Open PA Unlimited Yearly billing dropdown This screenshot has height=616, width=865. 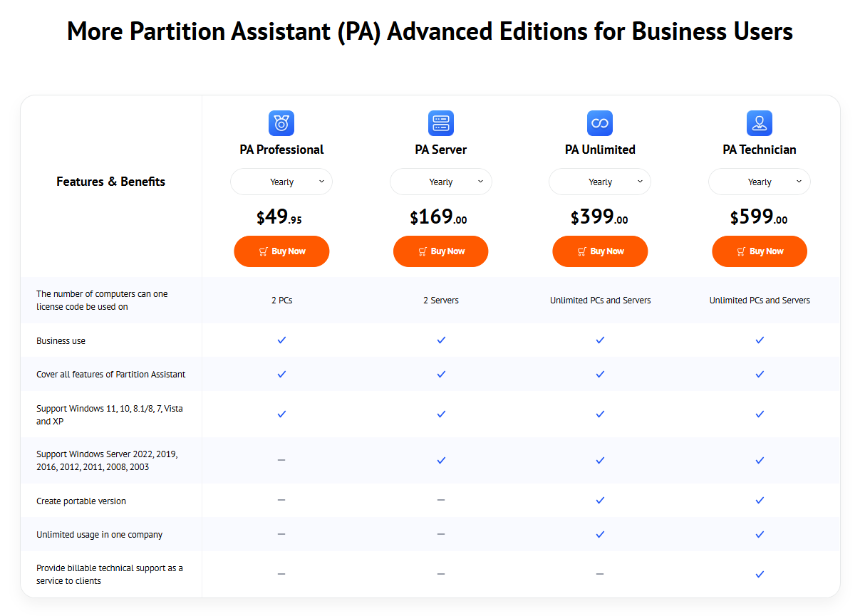pos(600,182)
